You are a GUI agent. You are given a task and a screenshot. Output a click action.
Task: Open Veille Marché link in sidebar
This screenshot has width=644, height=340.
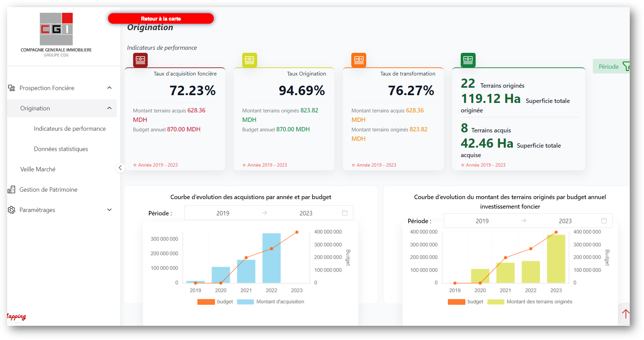click(38, 169)
